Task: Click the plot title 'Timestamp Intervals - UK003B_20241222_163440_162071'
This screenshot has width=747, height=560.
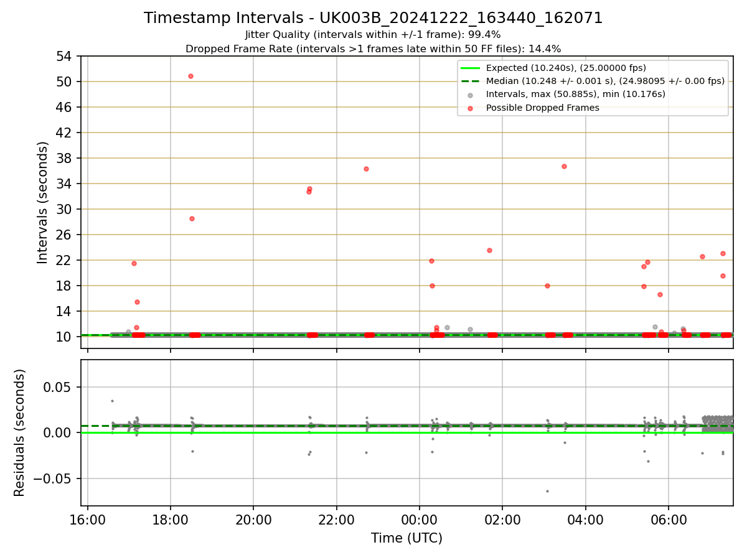Action: coord(373,18)
